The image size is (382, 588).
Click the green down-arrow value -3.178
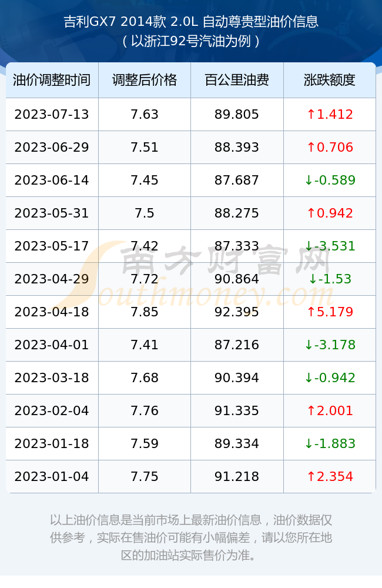330,345
